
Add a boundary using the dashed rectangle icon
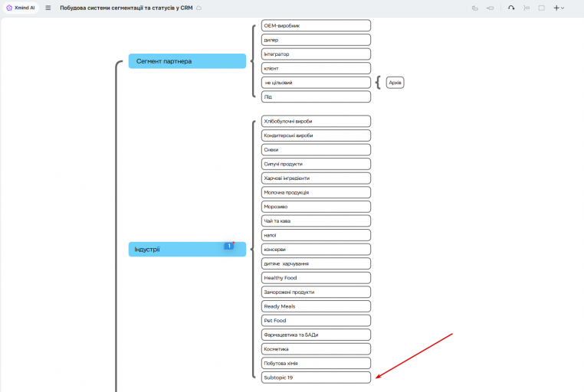[542, 8]
